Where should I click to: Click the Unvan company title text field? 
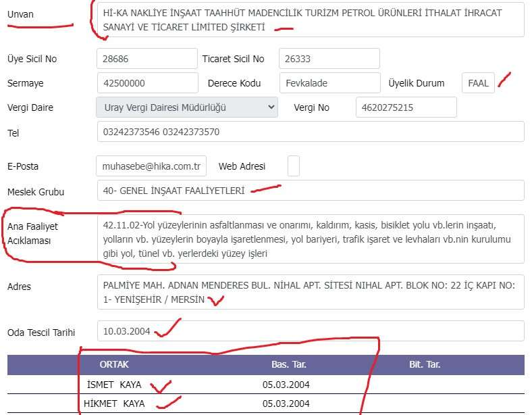(311, 20)
